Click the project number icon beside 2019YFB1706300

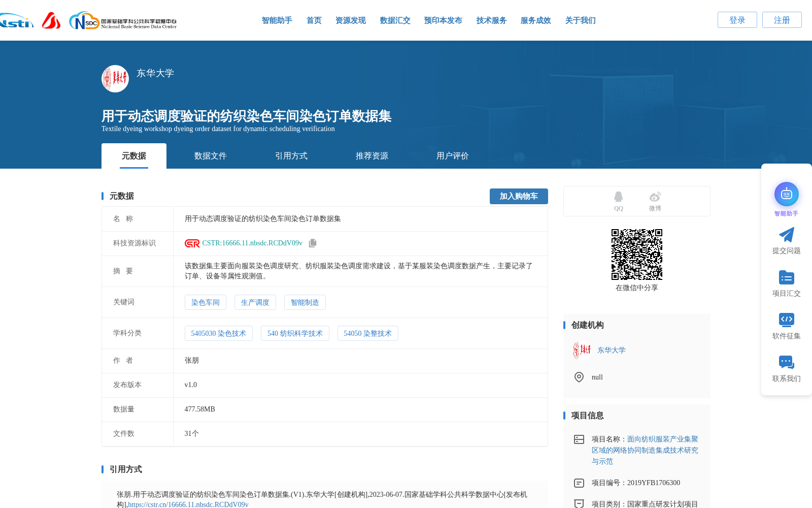pos(579,483)
